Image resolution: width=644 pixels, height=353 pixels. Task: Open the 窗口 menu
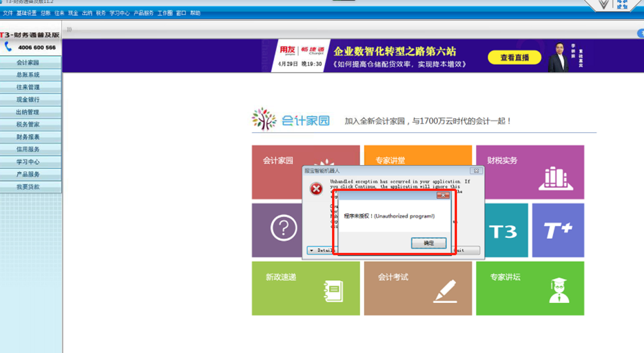click(181, 13)
